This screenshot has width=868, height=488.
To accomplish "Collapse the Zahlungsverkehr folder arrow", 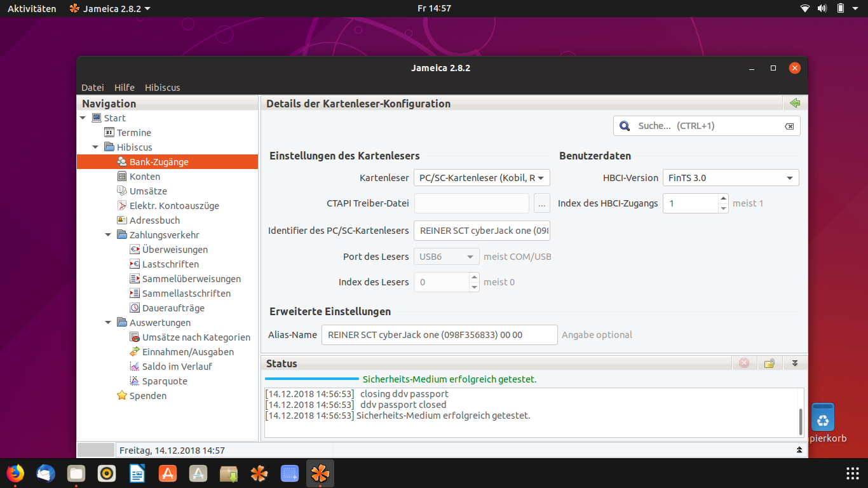I will (x=108, y=235).
